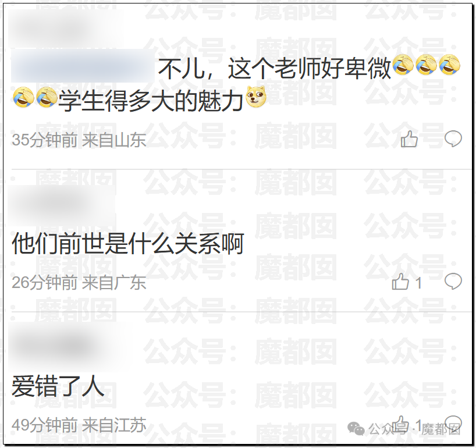Image resolution: width=476 pixels, height=448 pixels.
Task: Click the WeChat logo in the watermark
Action: pyautogui.click(x=356, y=428)
